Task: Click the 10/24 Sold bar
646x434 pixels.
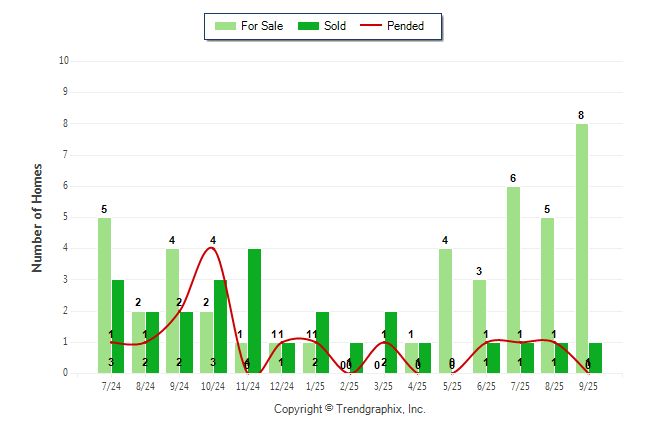Action: (220, 326)
